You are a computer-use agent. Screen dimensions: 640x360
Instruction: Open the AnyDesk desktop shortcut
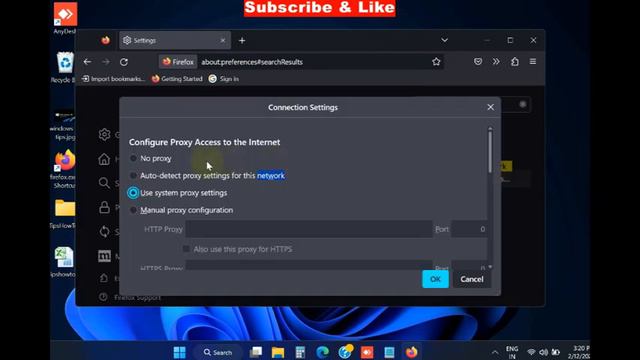click(x=65, y=18)
